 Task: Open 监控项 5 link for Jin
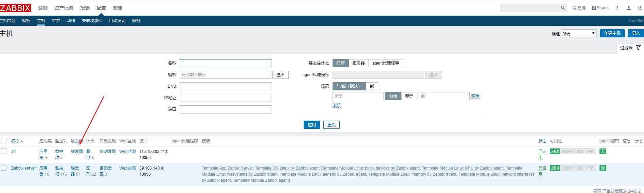59,155
